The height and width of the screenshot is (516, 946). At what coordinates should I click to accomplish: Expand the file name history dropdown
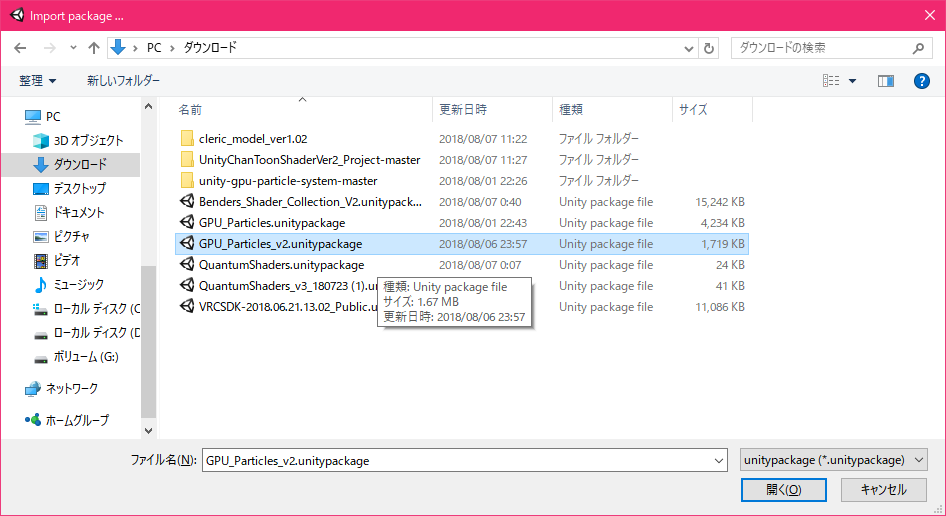[x=719, y=460]
